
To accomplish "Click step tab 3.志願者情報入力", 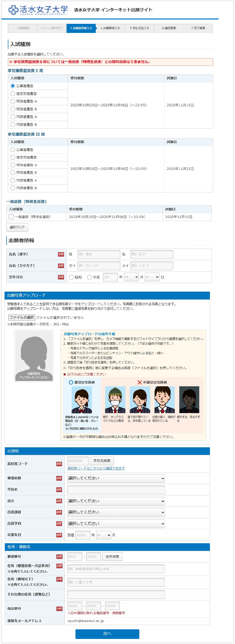I will (x=81, y=28).
